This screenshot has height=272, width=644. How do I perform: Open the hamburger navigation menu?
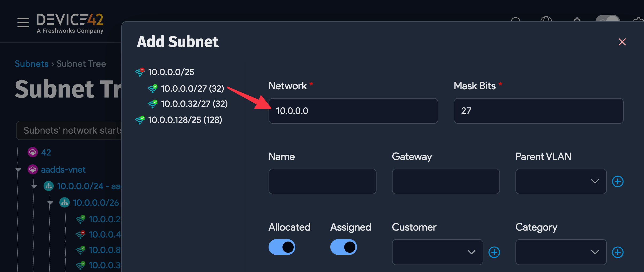22,22
